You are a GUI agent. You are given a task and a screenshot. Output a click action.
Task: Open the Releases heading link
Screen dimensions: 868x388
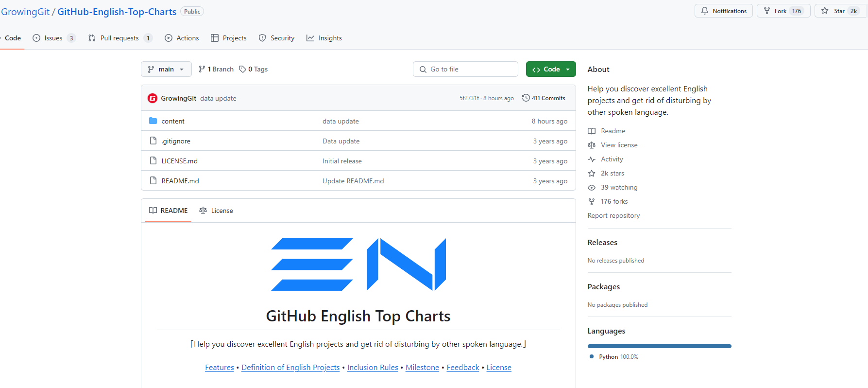pos(602,243)
